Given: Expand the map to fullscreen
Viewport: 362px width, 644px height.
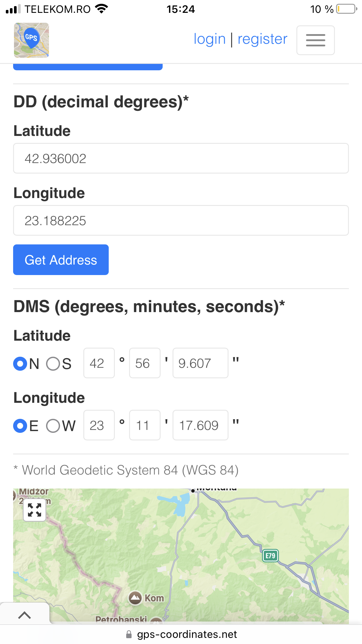Looking at the screenshot, I should click(x=34, y=510).
